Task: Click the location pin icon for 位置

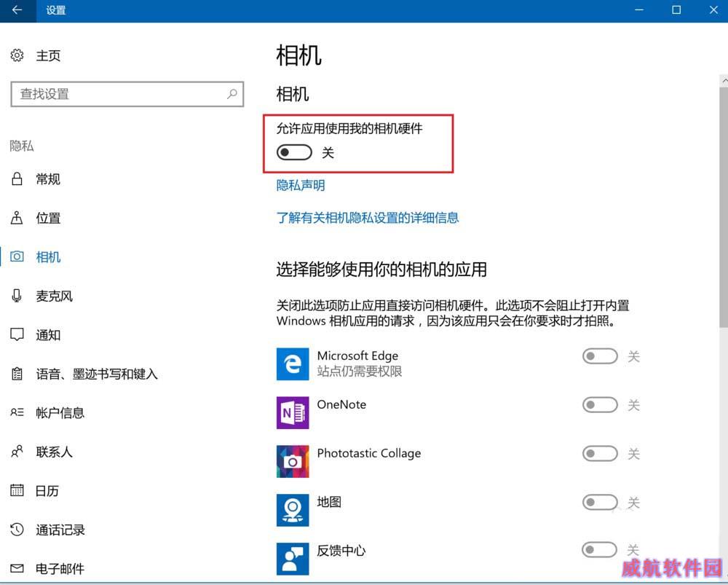Action: click(17, 218)
